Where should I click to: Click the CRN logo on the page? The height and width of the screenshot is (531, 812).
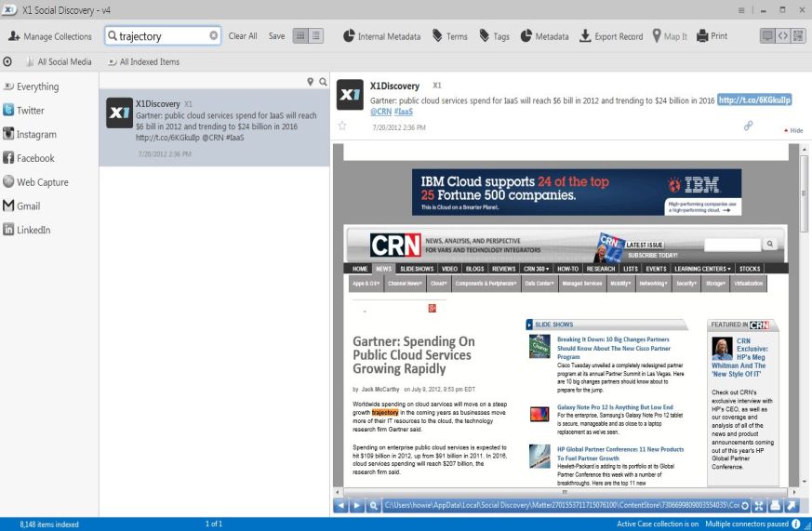point(395,245)
